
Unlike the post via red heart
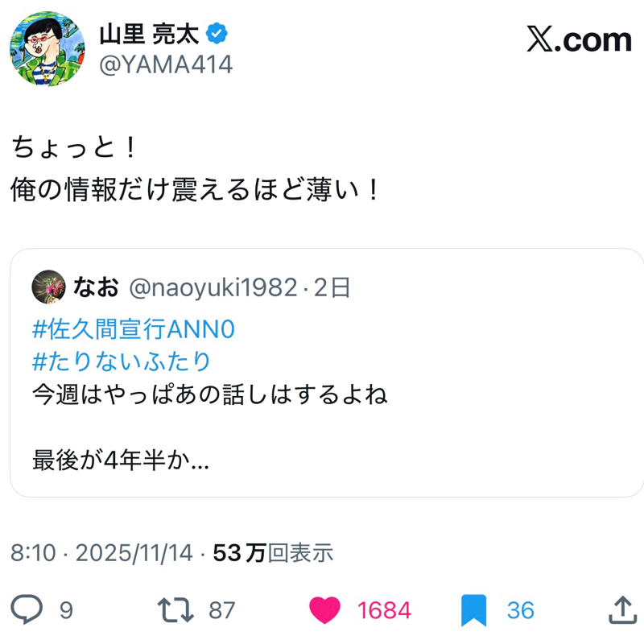pyautogui.click(x=325, y=610)
